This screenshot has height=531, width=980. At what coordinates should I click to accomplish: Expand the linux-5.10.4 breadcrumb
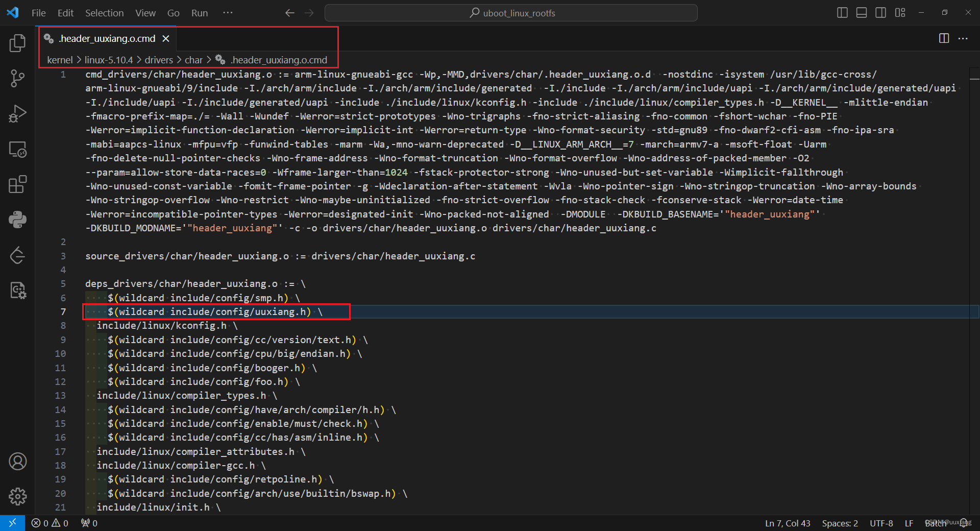[109, 60]
